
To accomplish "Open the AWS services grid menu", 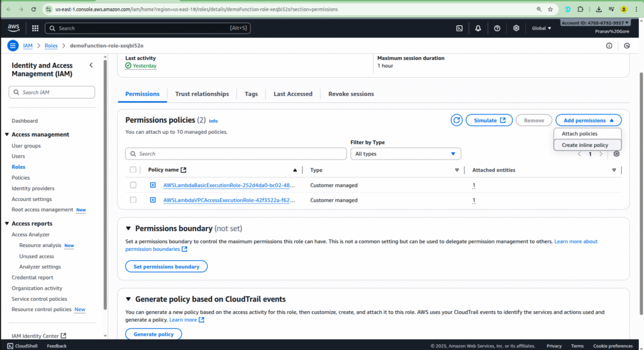I will click(x=35, y=28).
